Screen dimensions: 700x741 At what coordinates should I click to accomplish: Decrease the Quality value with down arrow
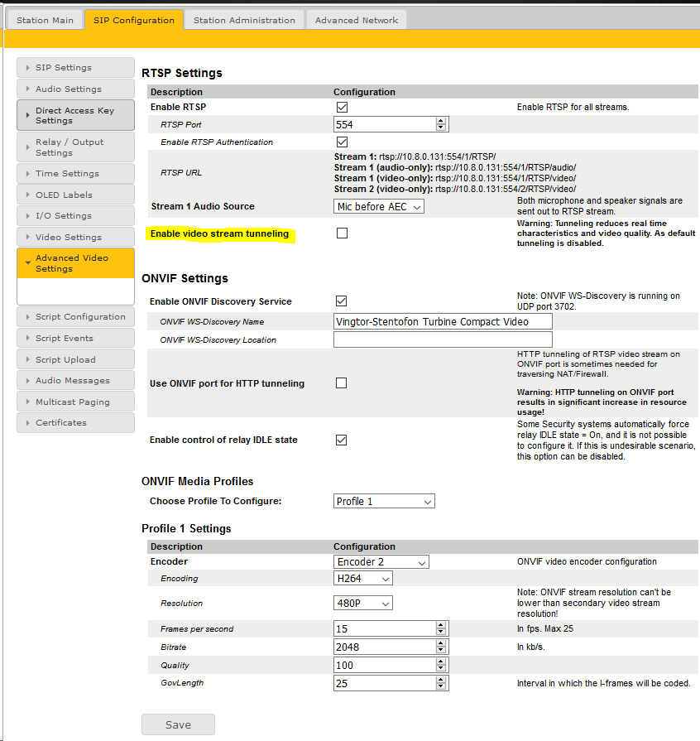(441, 669)
